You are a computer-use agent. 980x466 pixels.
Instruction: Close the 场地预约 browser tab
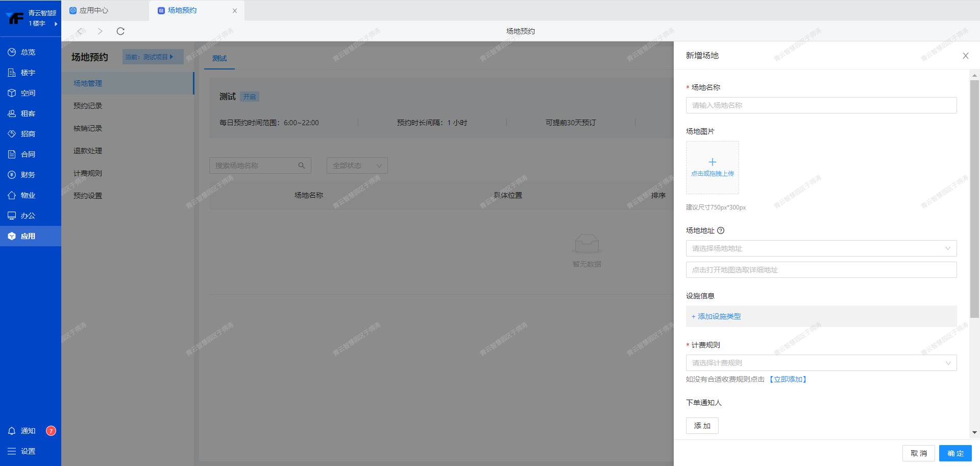[235, 11]
